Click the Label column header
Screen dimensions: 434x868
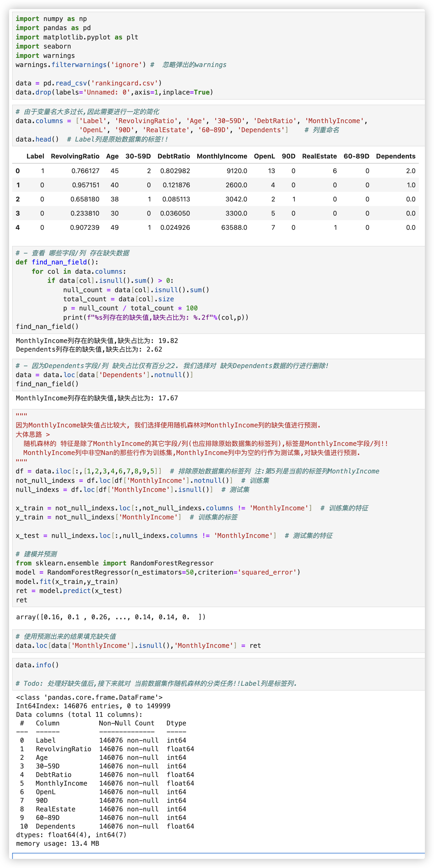click(35, 156)
